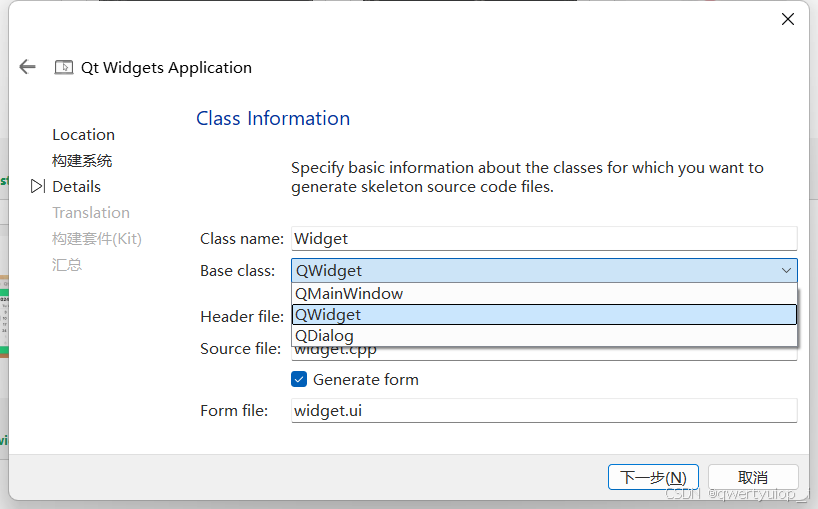This screenshot has height=509, width=818.
Task: Click the Qt Widgets Application wizard icon
Action: point(64,67)
